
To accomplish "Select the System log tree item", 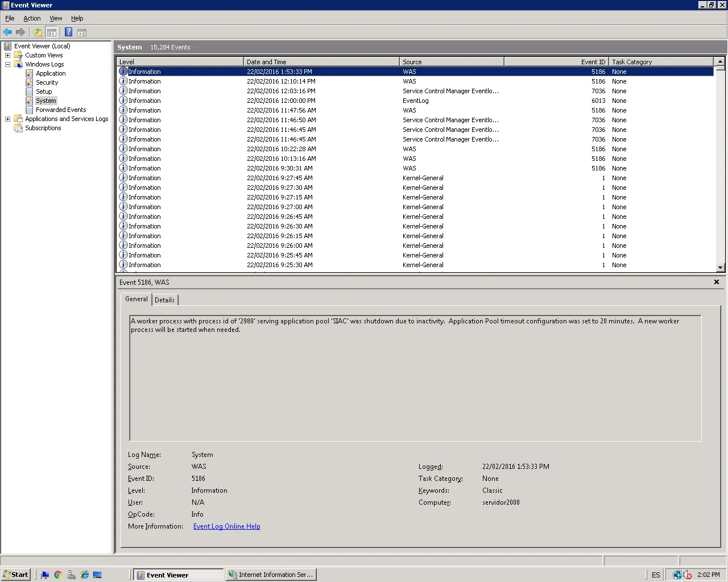I will (x=46, y=101).
